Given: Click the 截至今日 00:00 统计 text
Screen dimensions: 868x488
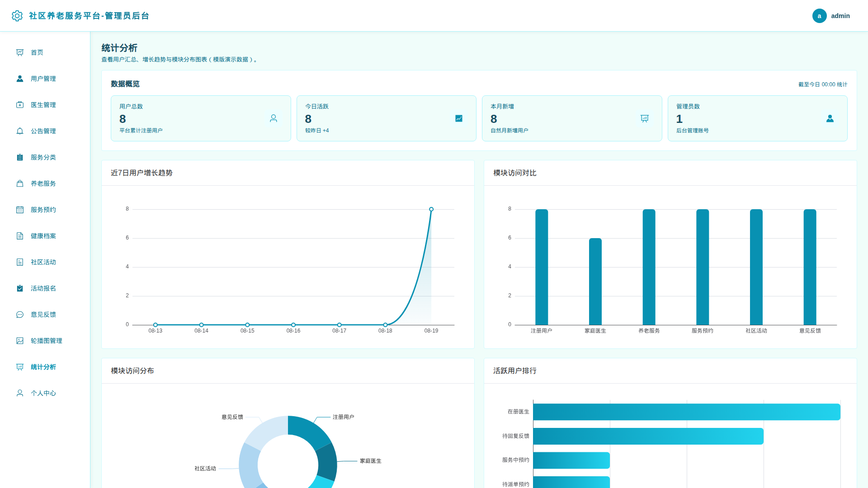Looking at the screenshot, I should (x=823, y=84).
